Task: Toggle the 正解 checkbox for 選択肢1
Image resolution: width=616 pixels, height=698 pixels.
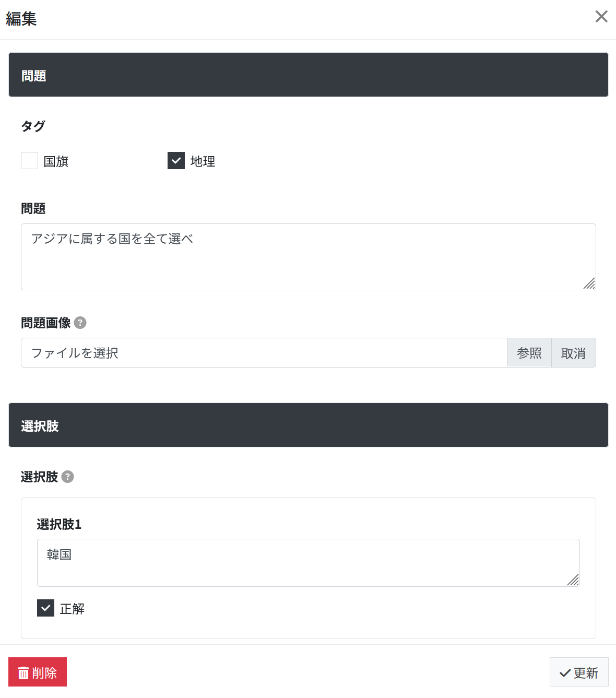Action: 45,608
